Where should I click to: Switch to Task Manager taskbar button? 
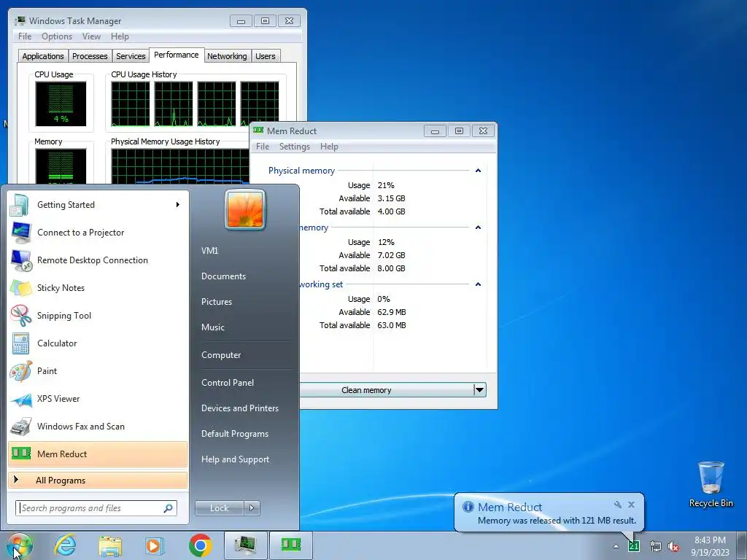(245, 545)
